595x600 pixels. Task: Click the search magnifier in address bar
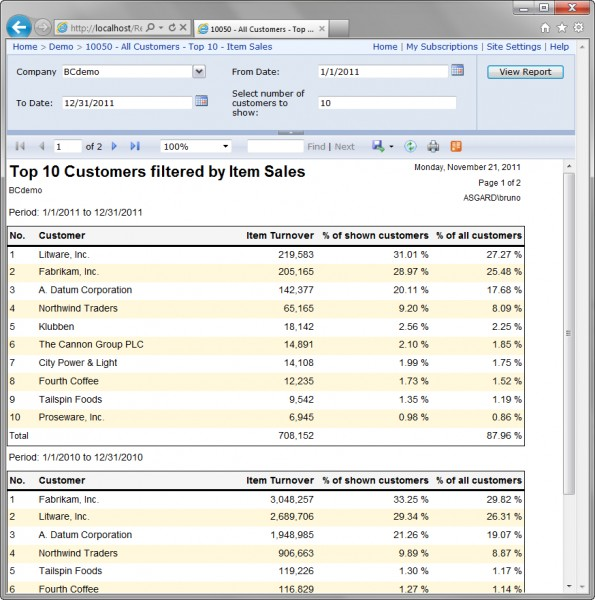150,27
